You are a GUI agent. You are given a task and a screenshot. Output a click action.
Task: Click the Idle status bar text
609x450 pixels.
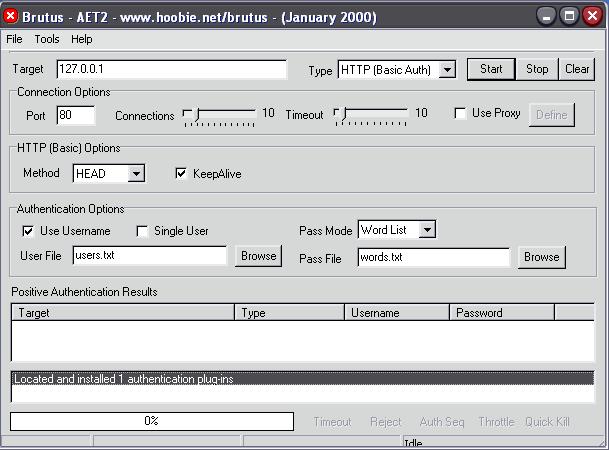[x=413, y=443]
